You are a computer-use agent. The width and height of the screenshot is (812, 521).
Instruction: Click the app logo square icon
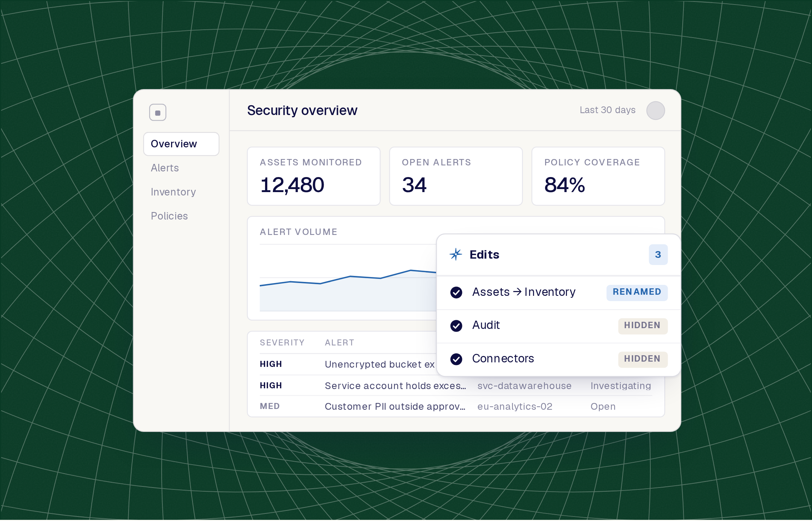158,112
